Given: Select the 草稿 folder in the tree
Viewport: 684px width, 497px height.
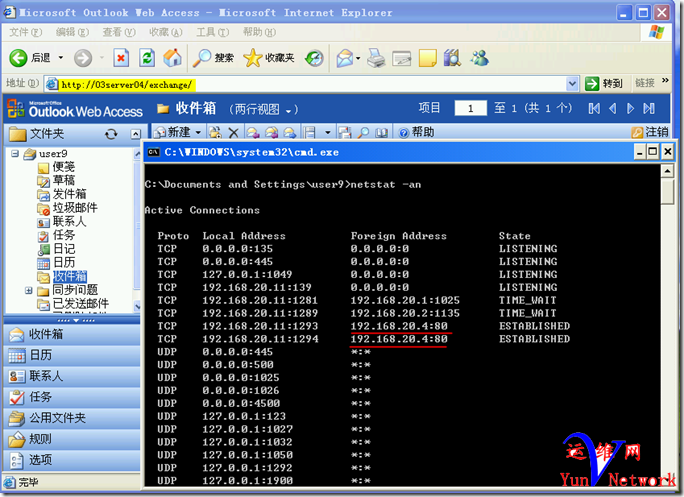Looking at the screenshot, I should 64,180.
